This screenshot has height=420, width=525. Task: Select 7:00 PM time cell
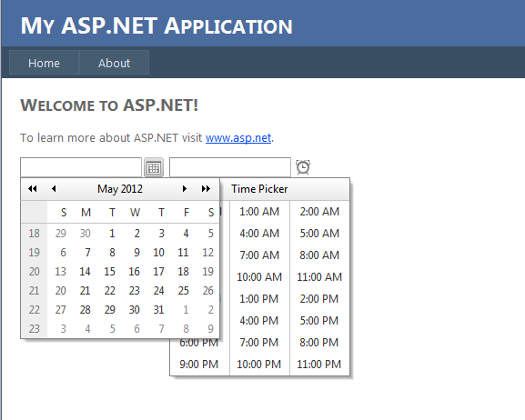[259, 343]
